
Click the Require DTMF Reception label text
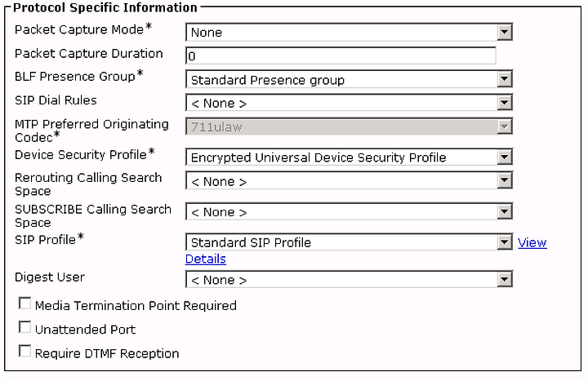point(107,353)
